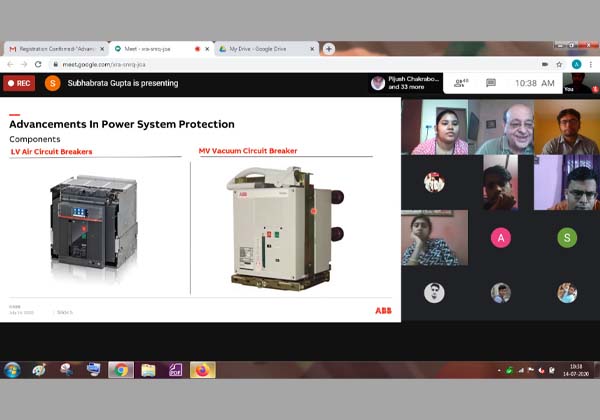
Task: Click the vacuum circuit breaker image
Action: coord(285,228)
